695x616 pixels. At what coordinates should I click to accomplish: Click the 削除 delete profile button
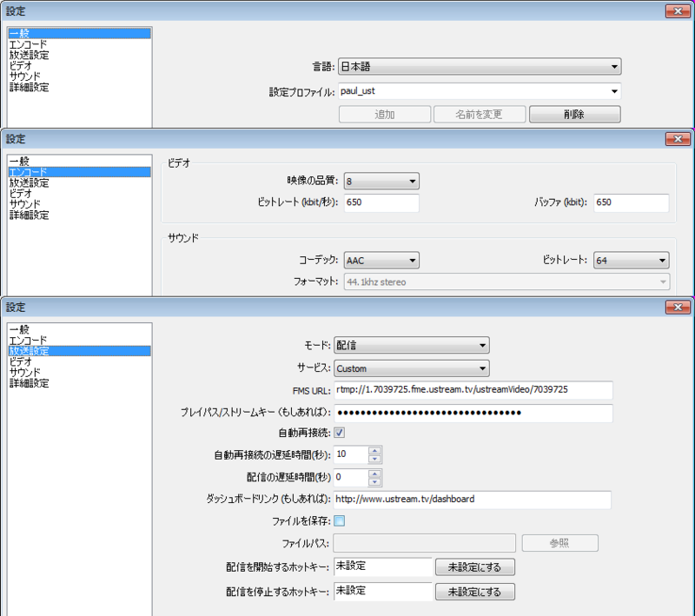[574, 114]
